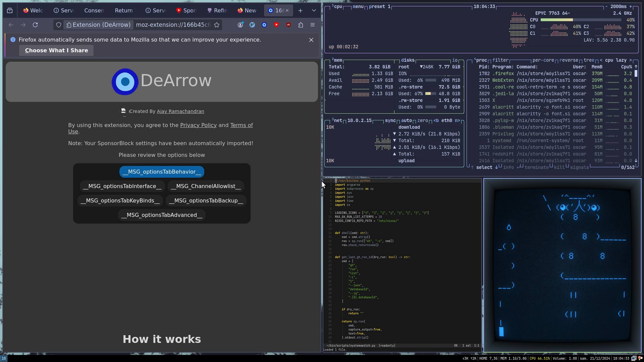Switch to the Return browser tab
Image resolution: width=644 pixels, height=362 pixels.
pyautogui.click(x=124, y=10)
